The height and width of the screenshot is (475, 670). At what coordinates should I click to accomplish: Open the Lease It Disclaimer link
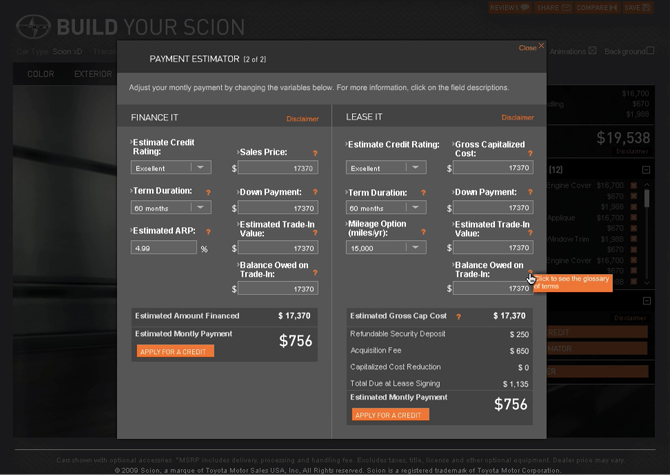[517, 117]
